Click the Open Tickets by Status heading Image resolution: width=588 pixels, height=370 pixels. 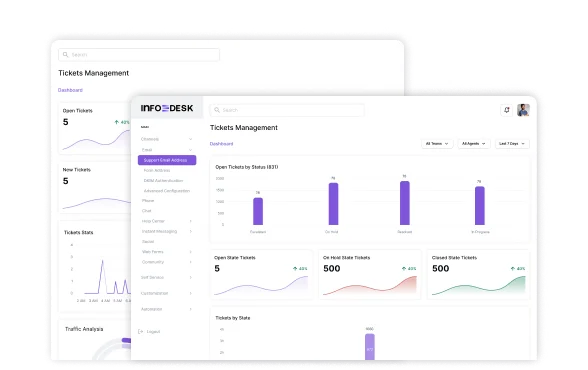[x=247, y=167]
